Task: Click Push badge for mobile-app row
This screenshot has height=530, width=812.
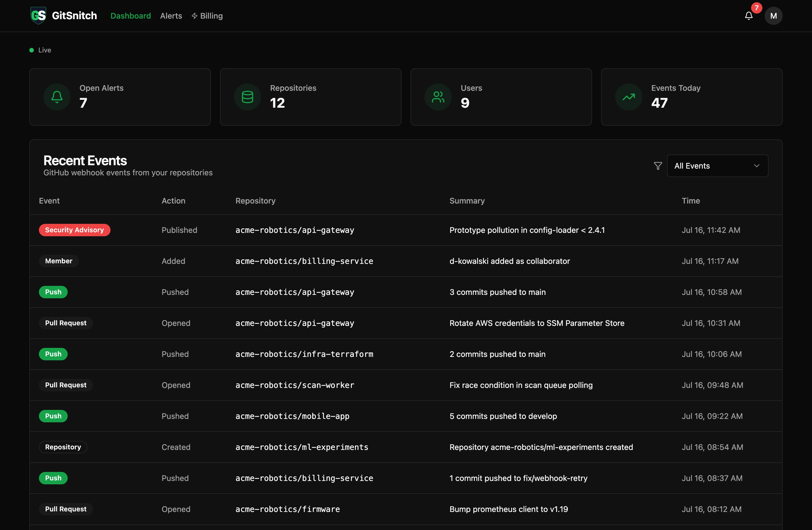Action: click(53, 416)
